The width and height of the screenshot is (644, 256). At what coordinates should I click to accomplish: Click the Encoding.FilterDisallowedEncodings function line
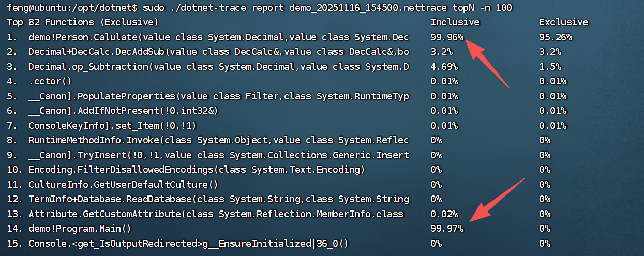point(197,170)
